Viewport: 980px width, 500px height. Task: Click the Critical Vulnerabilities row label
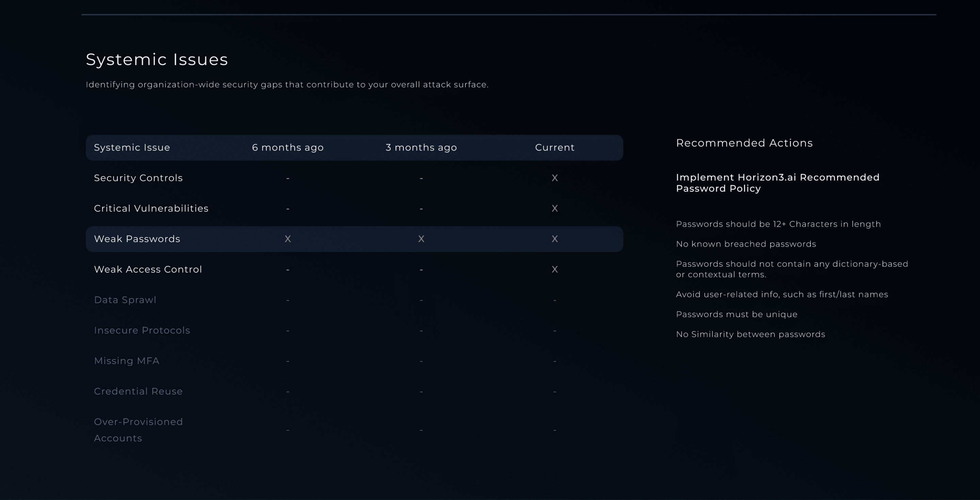[151, 208]
